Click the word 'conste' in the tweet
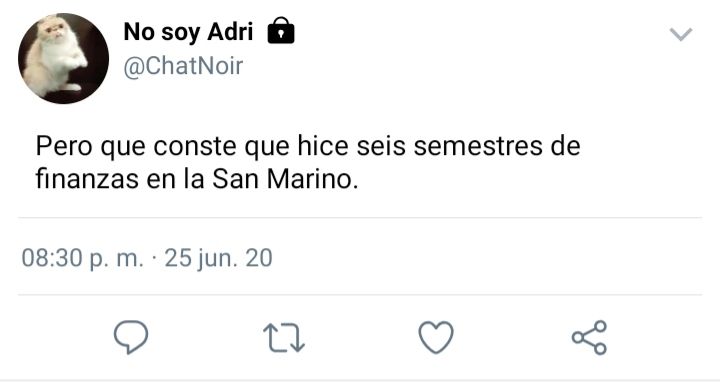Image resolution: width=720 pixels, height=385 pixels. (x=195, y=147)
